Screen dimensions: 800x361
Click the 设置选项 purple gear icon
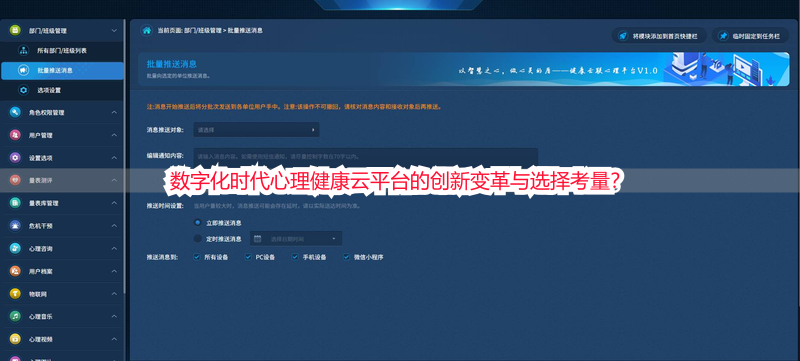(x=15, y=158)
